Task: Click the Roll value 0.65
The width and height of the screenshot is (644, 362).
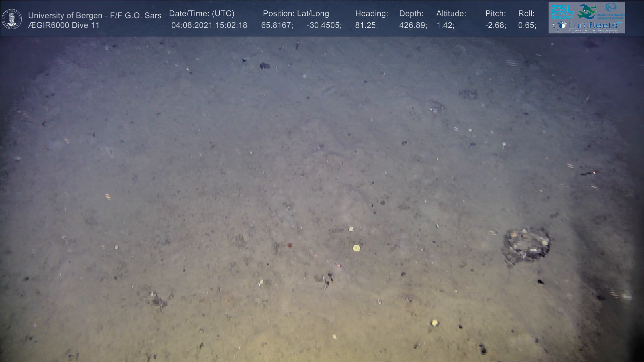Action: [527, 25]
